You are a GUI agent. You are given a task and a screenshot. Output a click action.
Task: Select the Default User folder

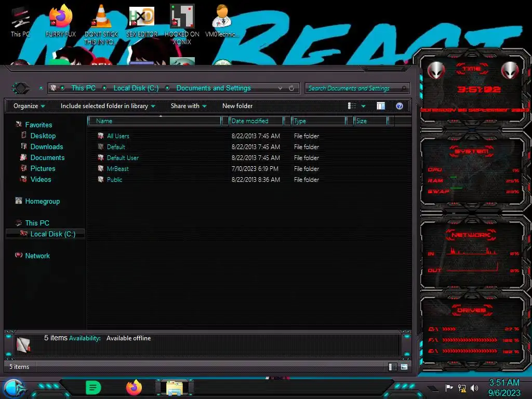(x=123, y=158)
